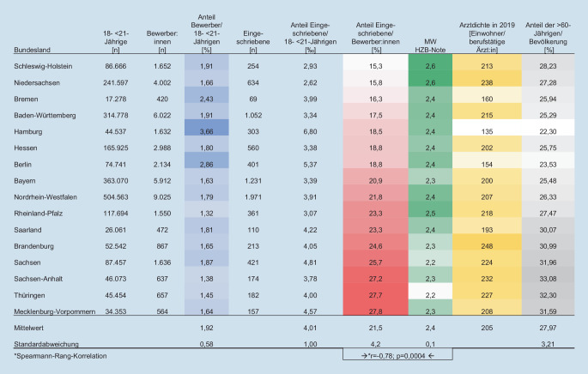Viewport: 588px width, 374px height.
Task: Click the Anteil der >60-Jährigen header
Action: 548,38
